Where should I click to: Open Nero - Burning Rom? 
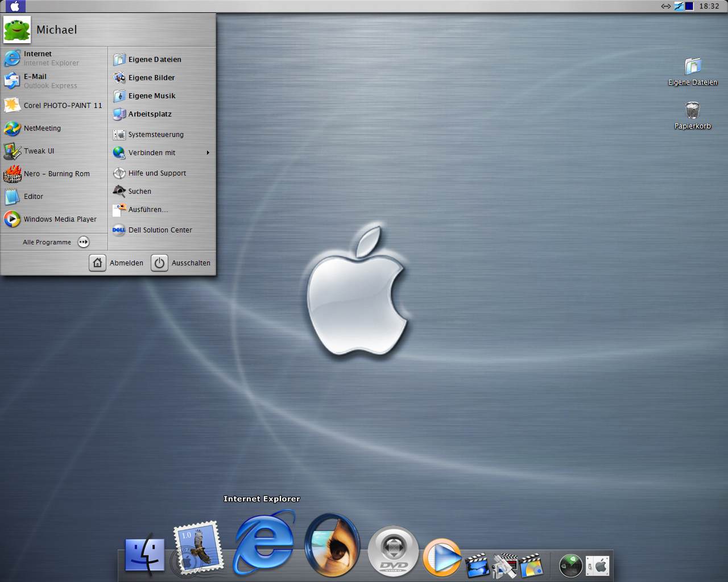coord(55,173)
